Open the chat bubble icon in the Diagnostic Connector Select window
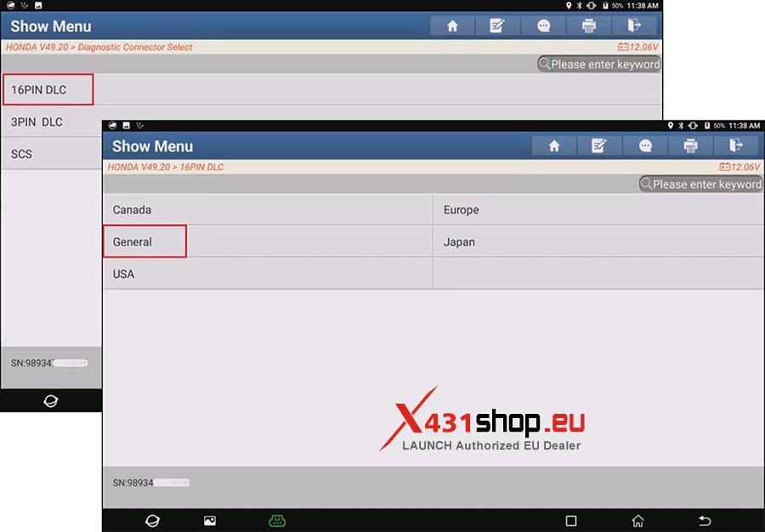Viewport: 765px width, 532px height. [x=543, y=25]
